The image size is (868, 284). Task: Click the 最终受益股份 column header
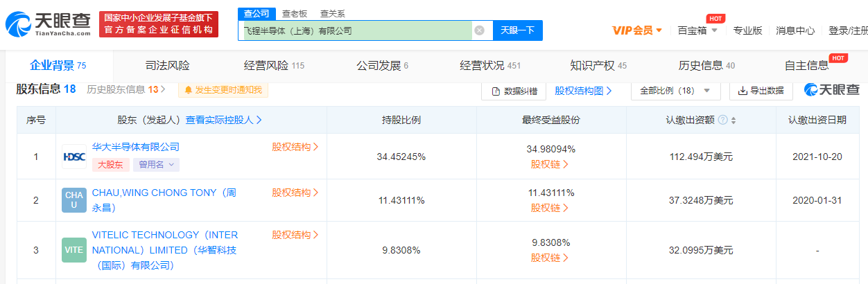click(x=550, y=120)
